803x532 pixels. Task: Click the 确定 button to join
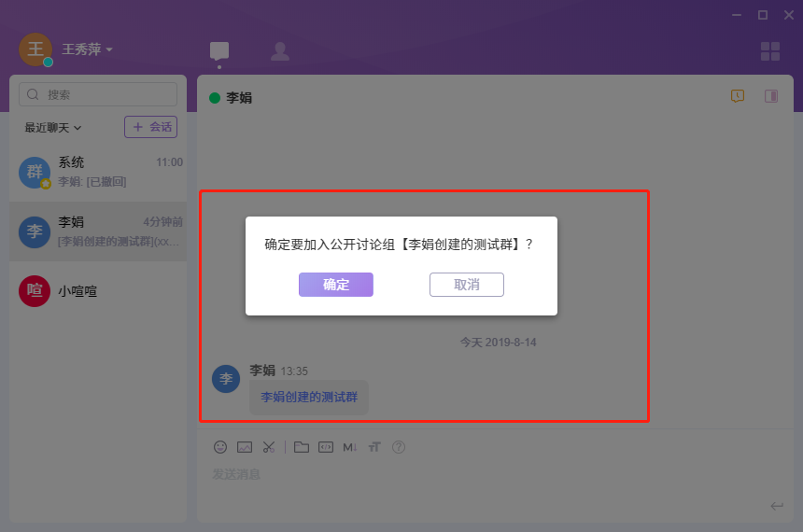pyautogui.click(x=336, y=285)
